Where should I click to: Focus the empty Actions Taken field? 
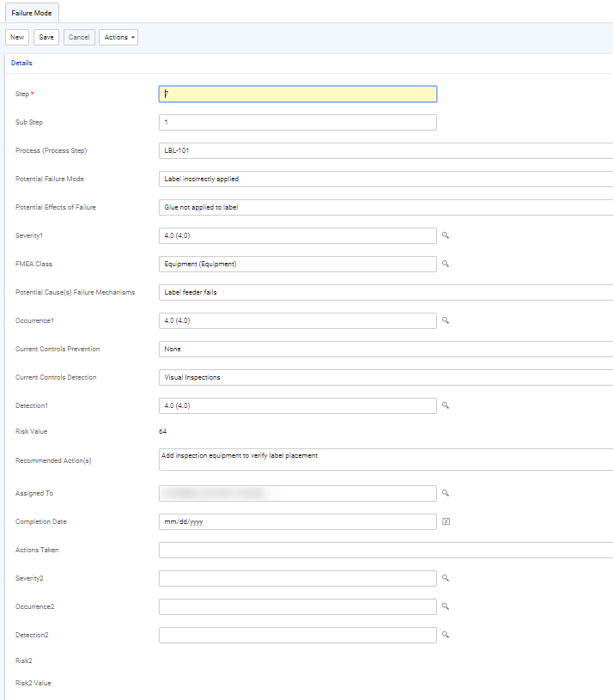click(386, 550)
